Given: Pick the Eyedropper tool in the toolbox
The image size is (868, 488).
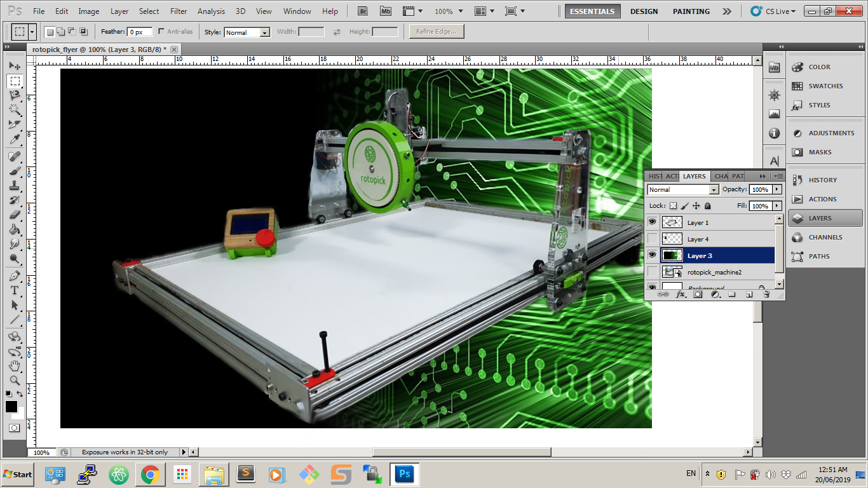Looking at the screenshot, I should [15, 139].
